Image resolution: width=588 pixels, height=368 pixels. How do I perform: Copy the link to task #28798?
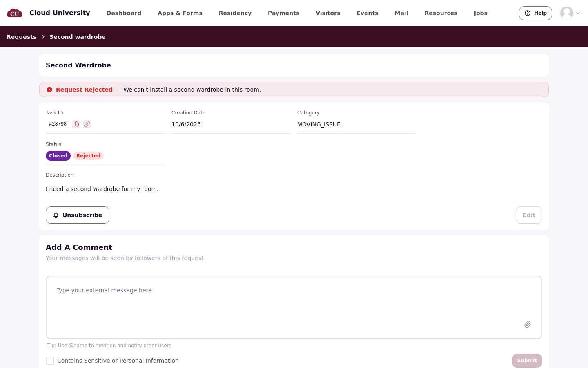point(87,124)
